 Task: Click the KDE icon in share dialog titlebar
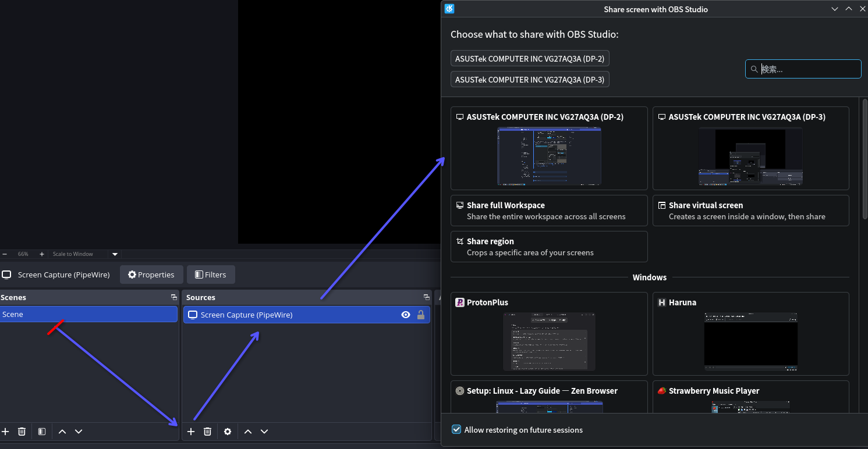449,9
